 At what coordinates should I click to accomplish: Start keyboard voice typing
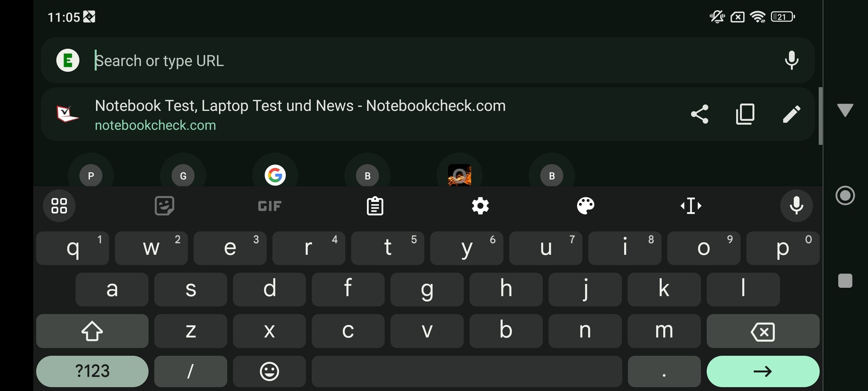[x=796, y=206]
